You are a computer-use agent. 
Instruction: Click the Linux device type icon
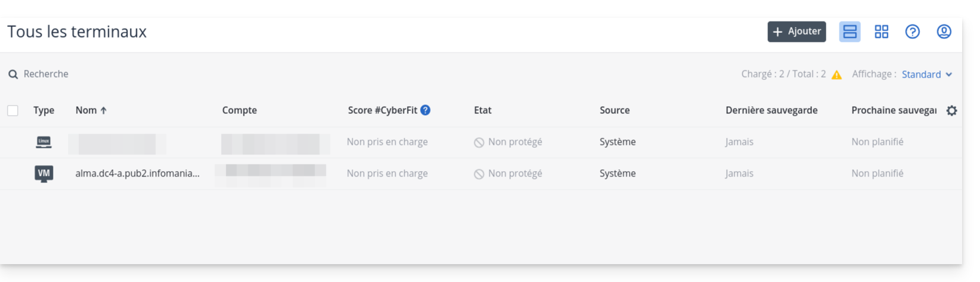(x=44, y=142)
